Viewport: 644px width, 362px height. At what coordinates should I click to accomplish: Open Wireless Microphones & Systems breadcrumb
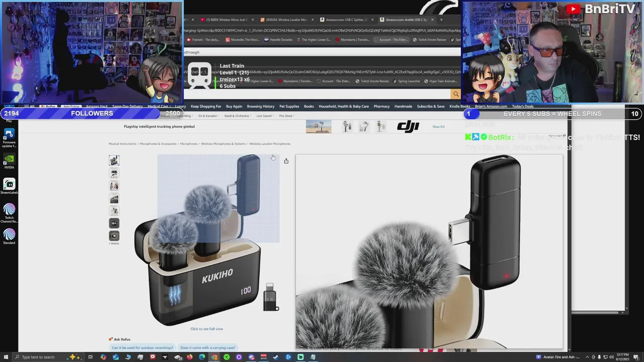pos(223,144)
